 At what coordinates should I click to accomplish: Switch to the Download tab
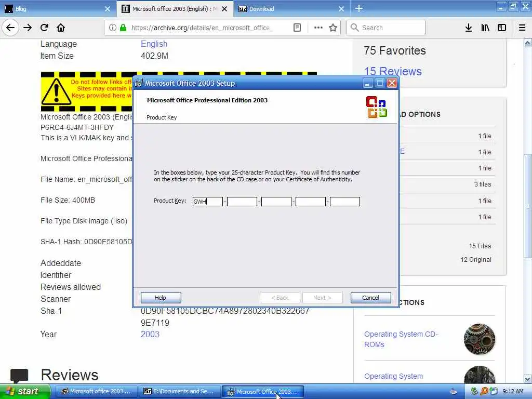(x=291, y=9)
